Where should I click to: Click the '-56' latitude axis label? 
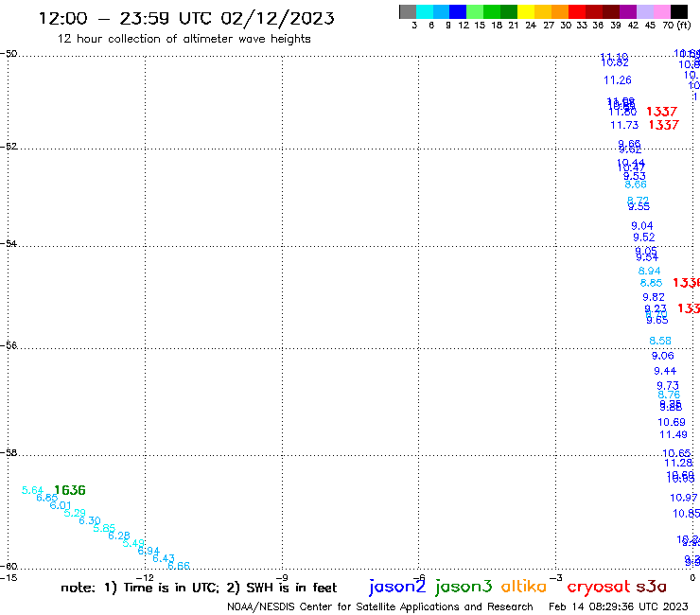9,345
